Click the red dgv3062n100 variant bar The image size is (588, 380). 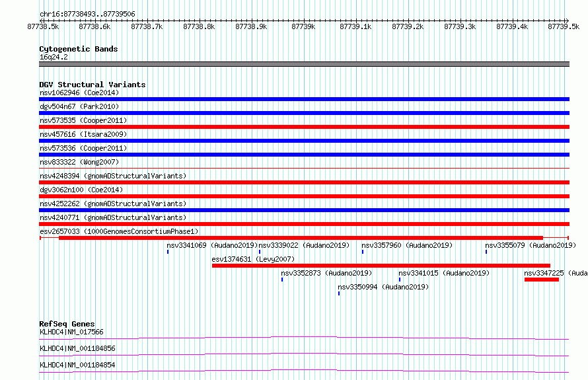click(304, 196)
